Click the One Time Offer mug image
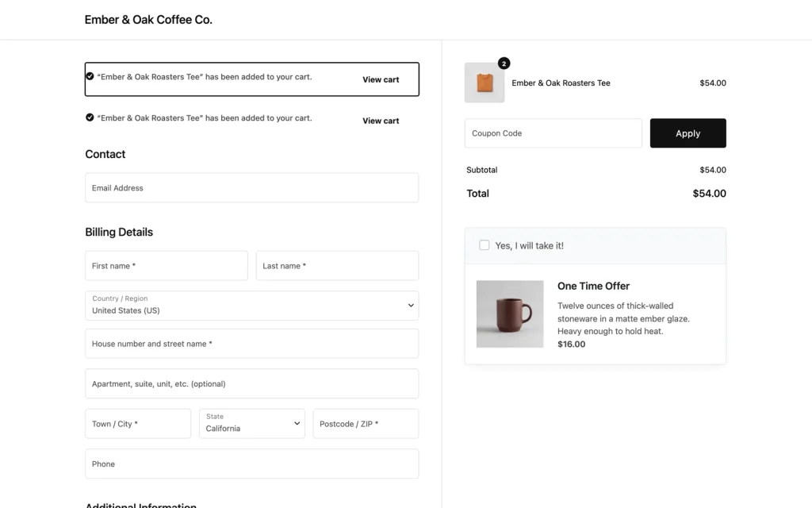The width and height of the screenshot is (812, 508). pyautogui.click(x=510, y=314)
